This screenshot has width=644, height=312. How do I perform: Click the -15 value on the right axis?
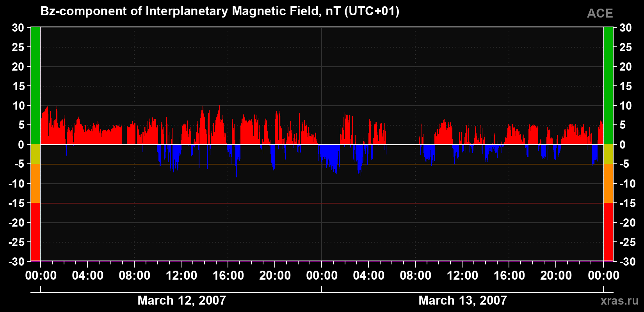pos(628,203)
